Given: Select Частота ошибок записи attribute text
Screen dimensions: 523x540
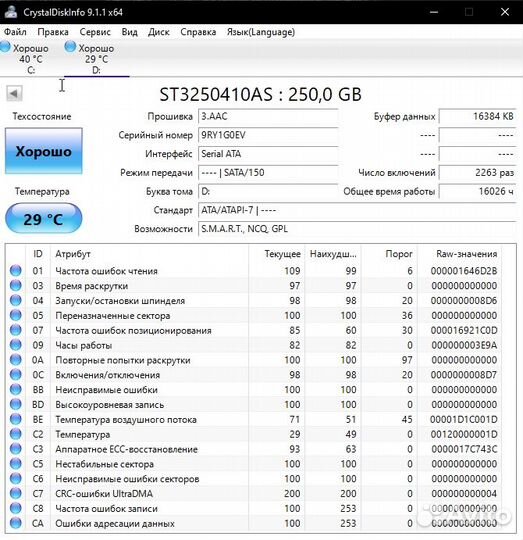Looking at the screenshot, I should (x=106, y=509).
